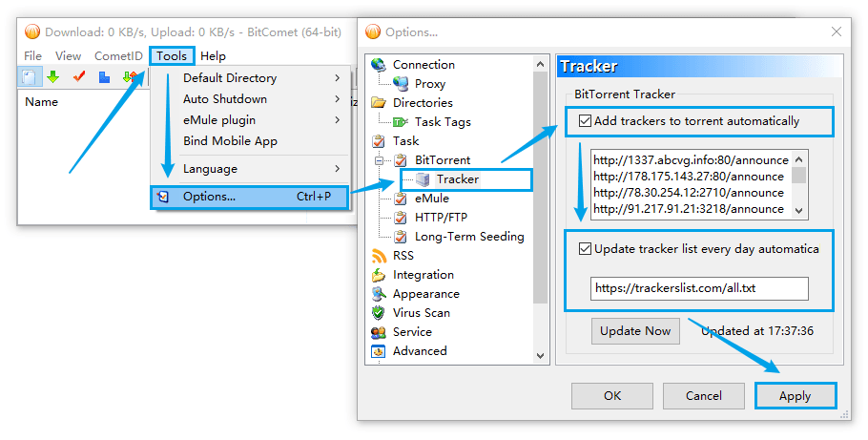The height and width of the screenshot is (440, 868).
Task: Select the RSS feed icon in options tree
Action: [378, 256]
